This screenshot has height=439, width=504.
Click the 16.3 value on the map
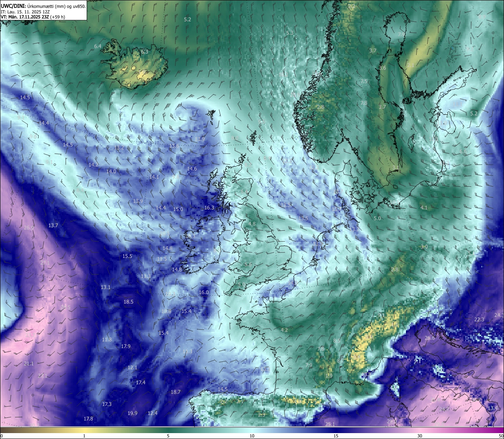click(x=209, y=208)
